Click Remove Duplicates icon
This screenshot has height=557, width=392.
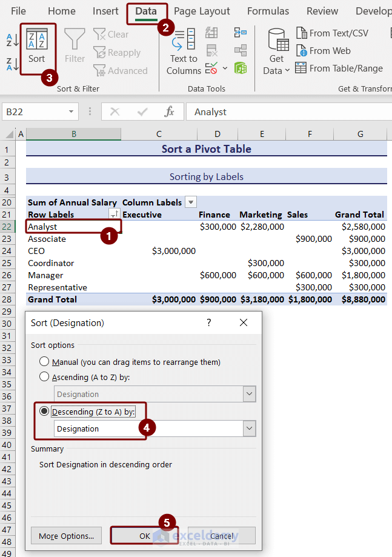(x=211, y=50)
